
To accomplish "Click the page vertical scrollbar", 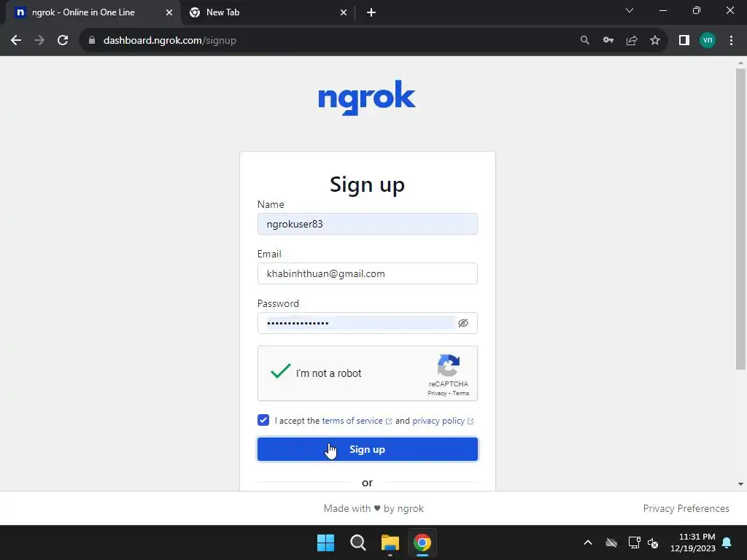I will point(740,219).
